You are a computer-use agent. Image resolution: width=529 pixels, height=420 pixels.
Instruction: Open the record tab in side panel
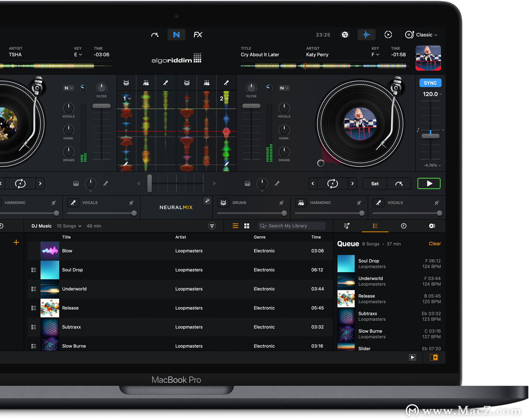pyautogui.click(x=432, y=226)
